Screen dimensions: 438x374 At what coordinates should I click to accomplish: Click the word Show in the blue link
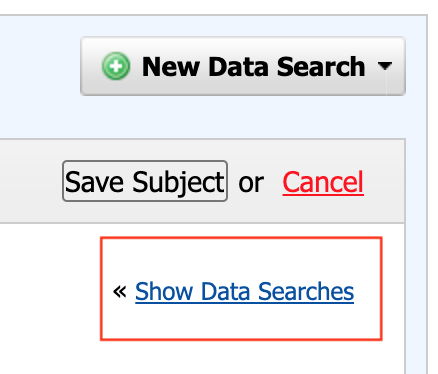coord(164,292)
